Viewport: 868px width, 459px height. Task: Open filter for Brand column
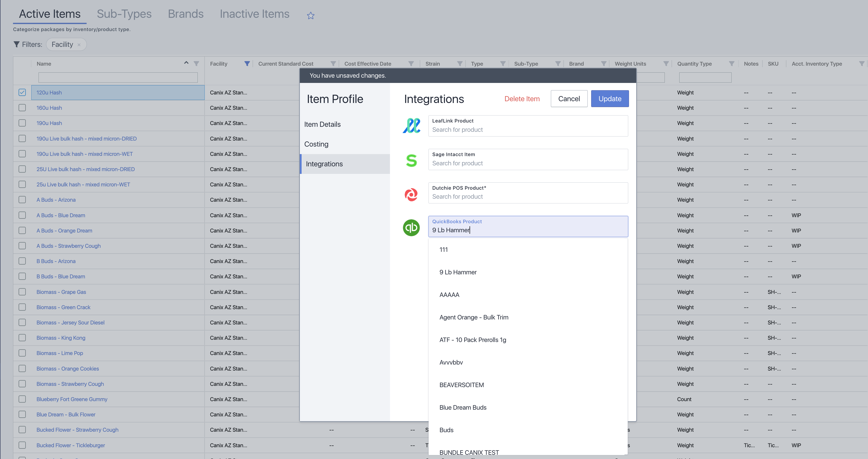(x=604, y=63)
